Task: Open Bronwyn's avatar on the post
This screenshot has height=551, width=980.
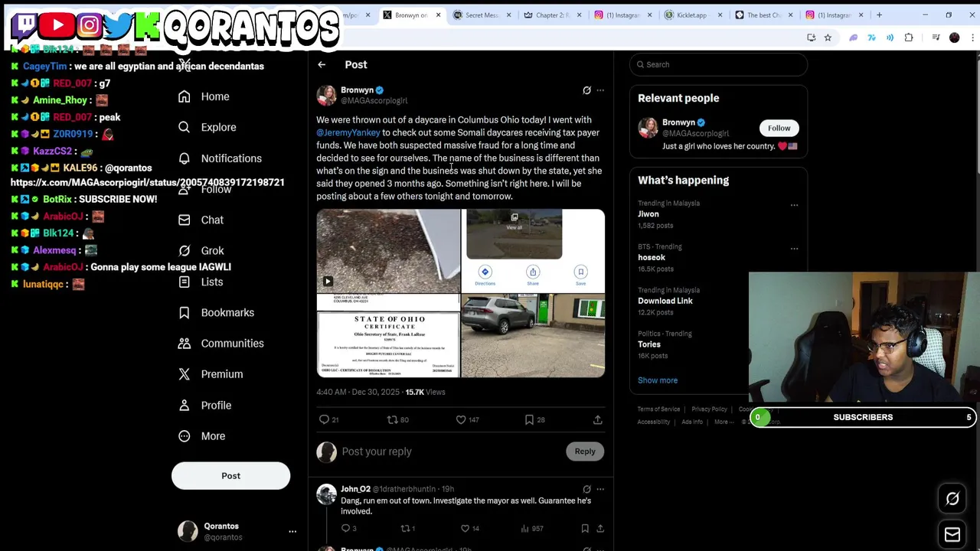Action: [x=327, y=95]
